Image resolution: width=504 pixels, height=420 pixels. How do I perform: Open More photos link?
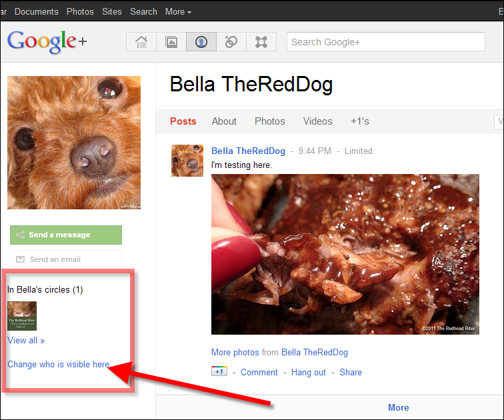click(x=235, y=353)
